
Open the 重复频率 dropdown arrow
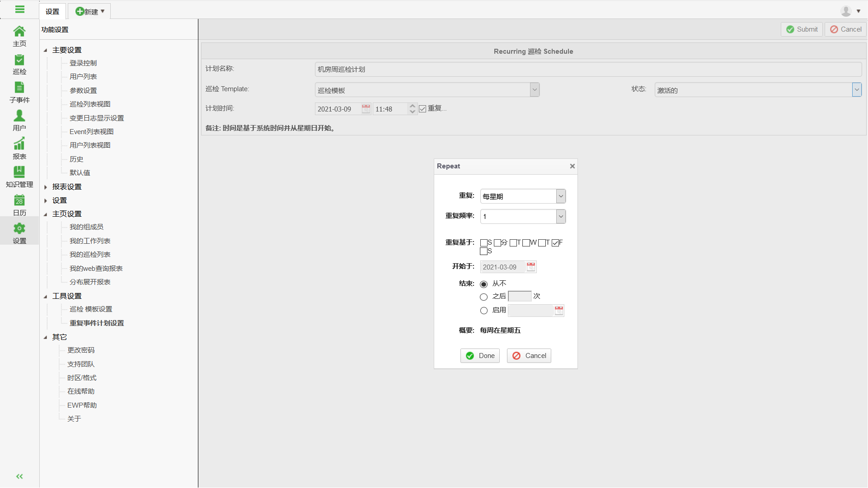[561, 217]
